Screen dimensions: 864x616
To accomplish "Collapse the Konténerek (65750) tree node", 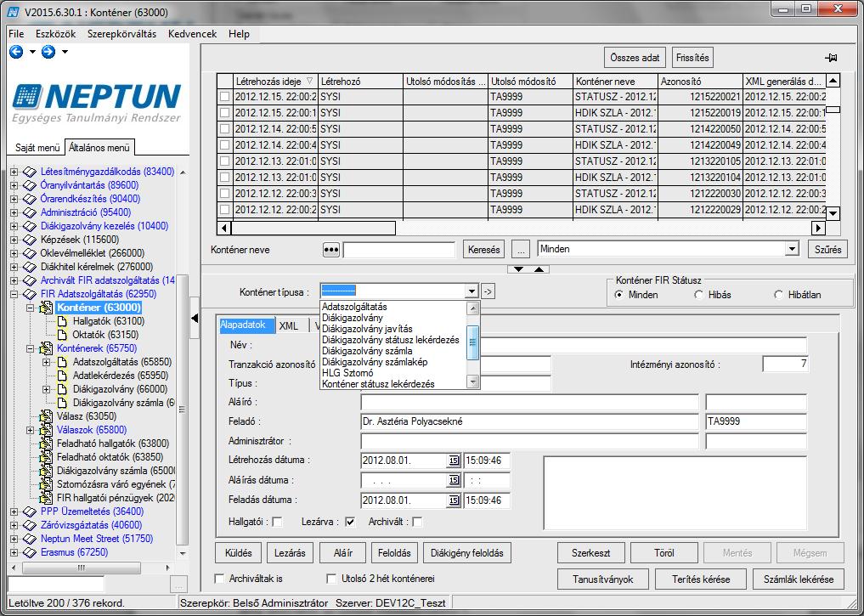I will (x=31, y=348).
